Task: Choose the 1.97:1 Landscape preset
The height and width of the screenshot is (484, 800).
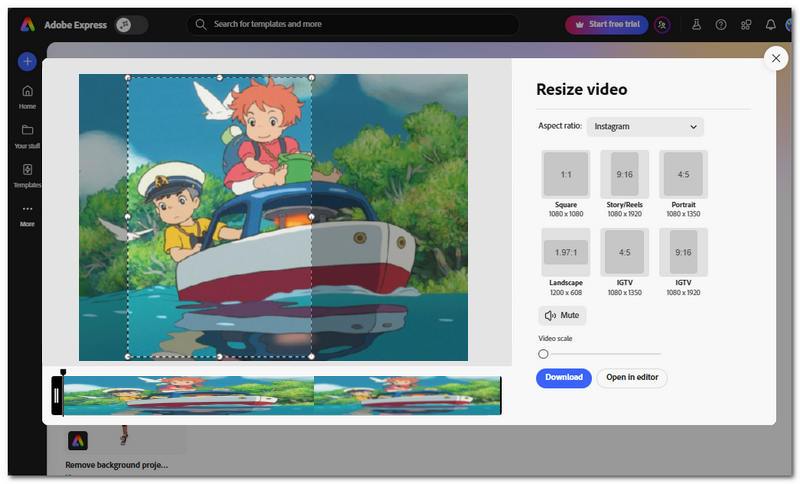Action: pyautogui.click(x=566, y=262)
